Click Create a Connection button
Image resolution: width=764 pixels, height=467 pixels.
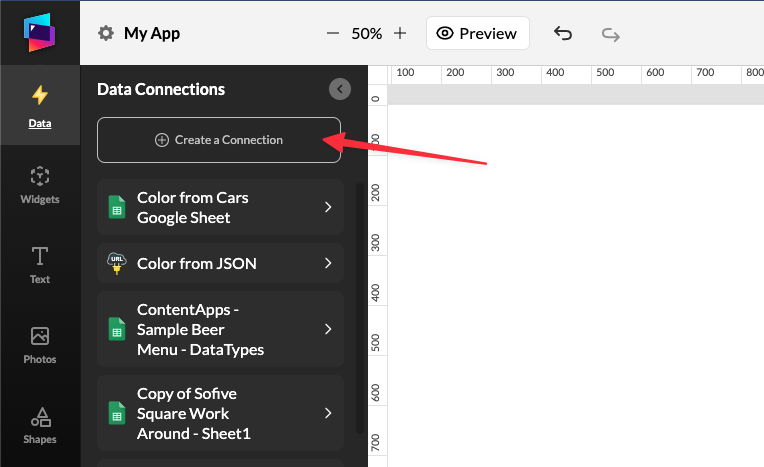219,140
